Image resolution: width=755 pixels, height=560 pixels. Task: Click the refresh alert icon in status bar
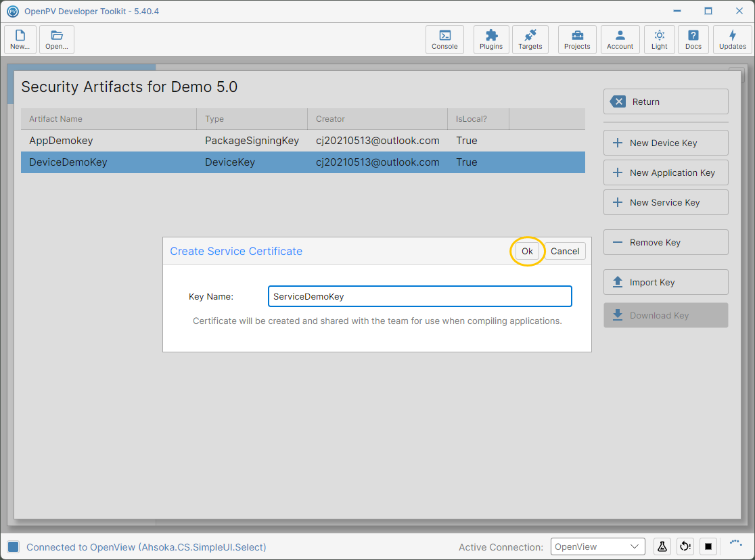(685, 546)
